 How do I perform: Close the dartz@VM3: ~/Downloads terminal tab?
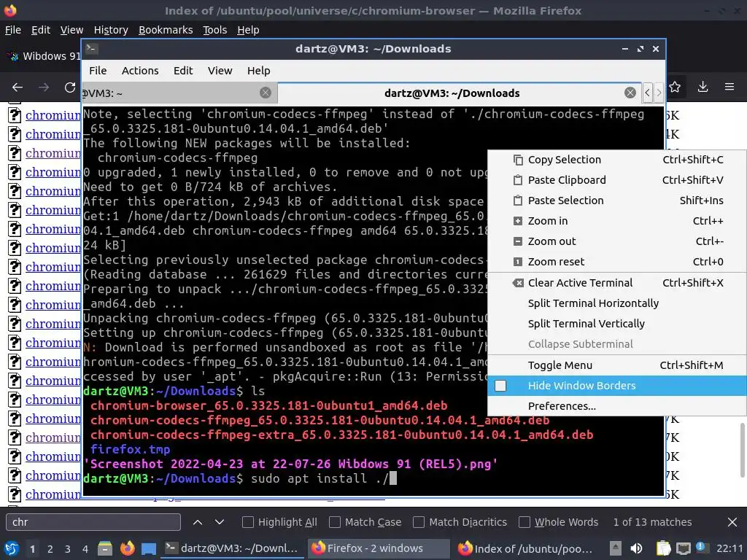pos(630,93)
